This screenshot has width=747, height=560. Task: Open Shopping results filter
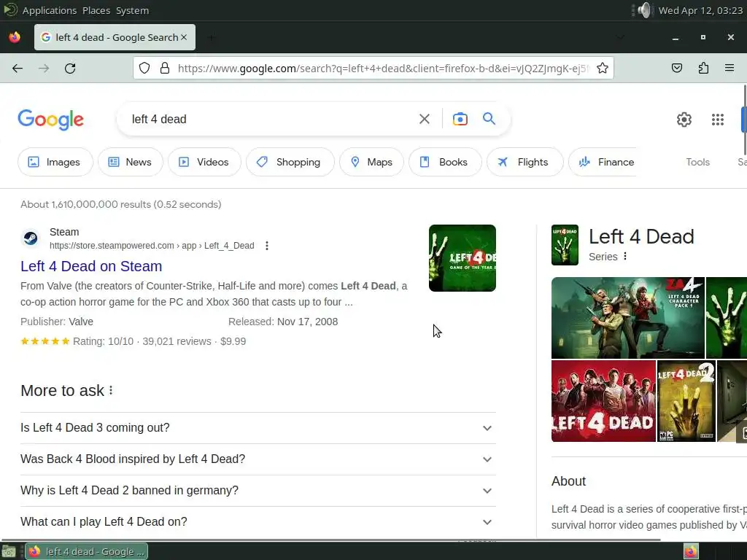[290, 162]
